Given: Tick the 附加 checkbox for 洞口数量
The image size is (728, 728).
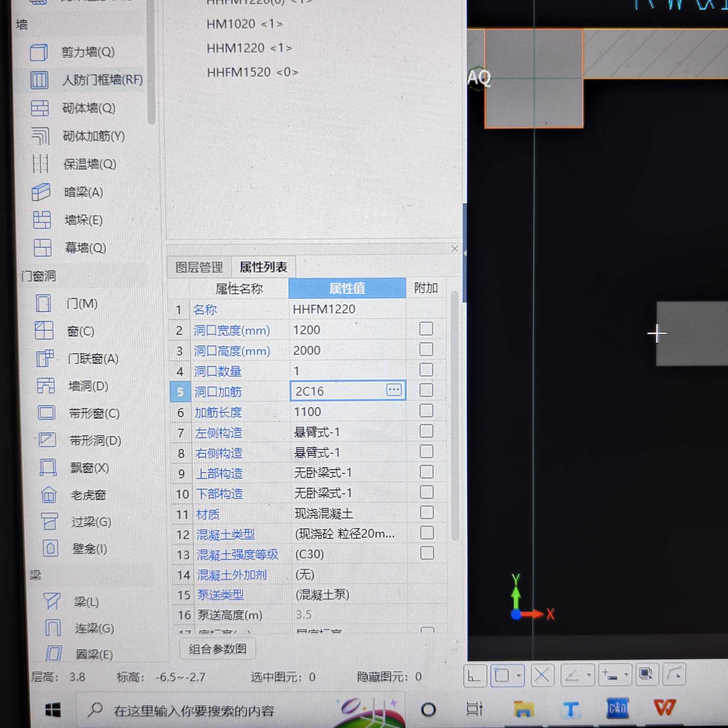Looking at the screenshot, I should point(426,370).
